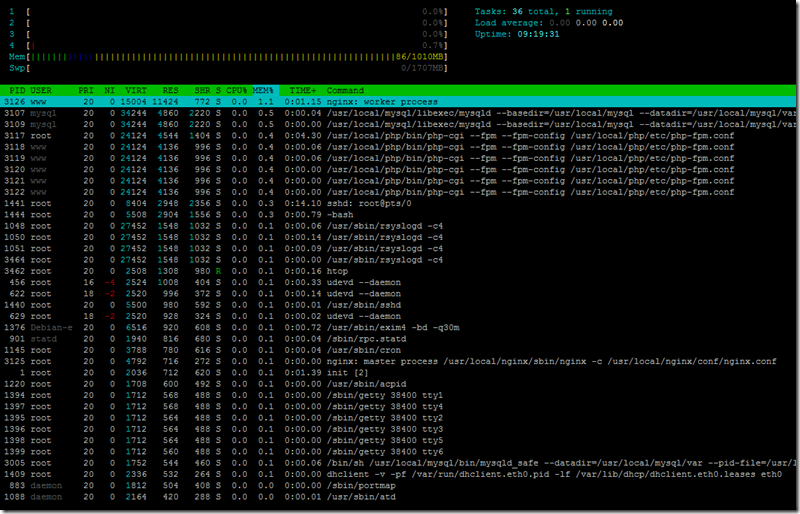Select the /sbin/rpc.statd row
800x514 pixels.
tap(398, 339)
